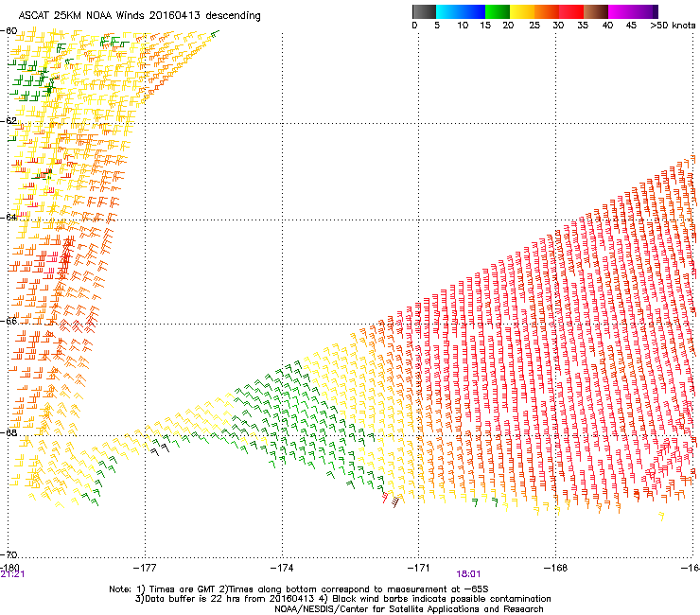The image size is (700, 615).
Task: Select the gray 0-5 knots legend swatch
Action: pyautogui.click(x=424, y=11)
